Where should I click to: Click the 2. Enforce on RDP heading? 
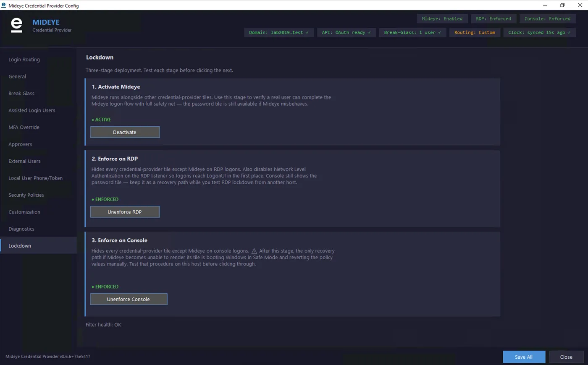pos(115,159)
